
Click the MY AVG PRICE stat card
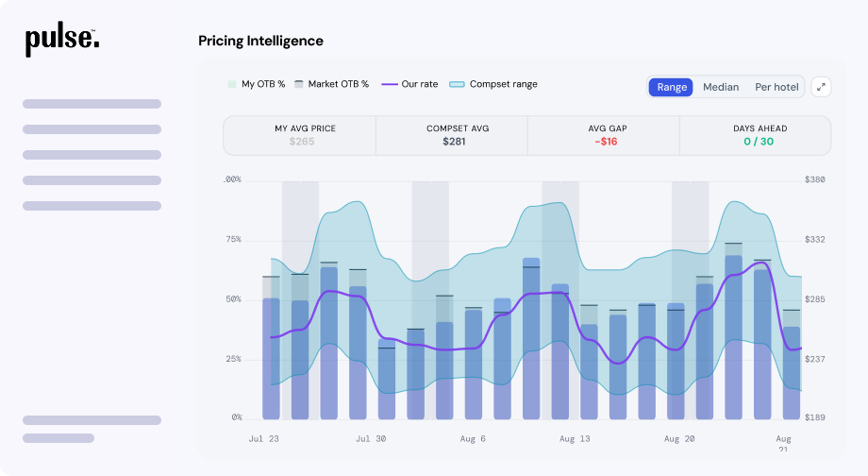pyautogui.click(x=299, y=135)
